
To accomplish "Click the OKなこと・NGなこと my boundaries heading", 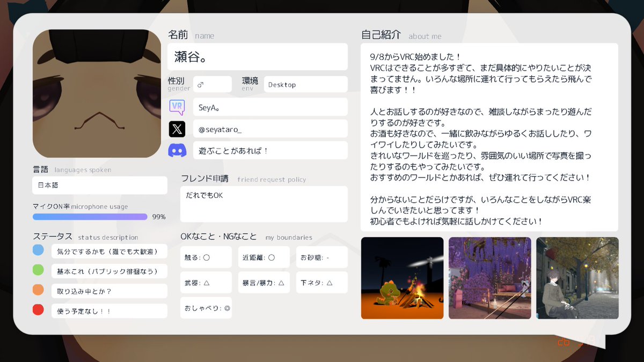I will click(246, 237).
